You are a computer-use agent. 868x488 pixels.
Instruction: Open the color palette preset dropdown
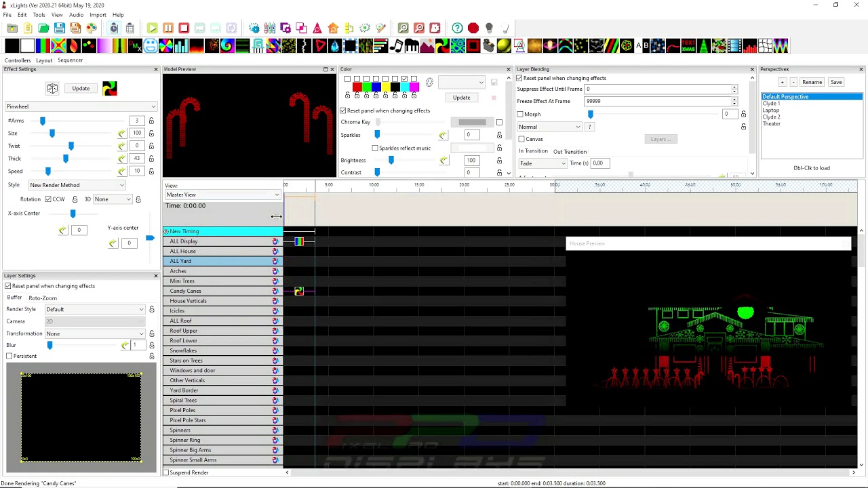(x=461, y=83)
